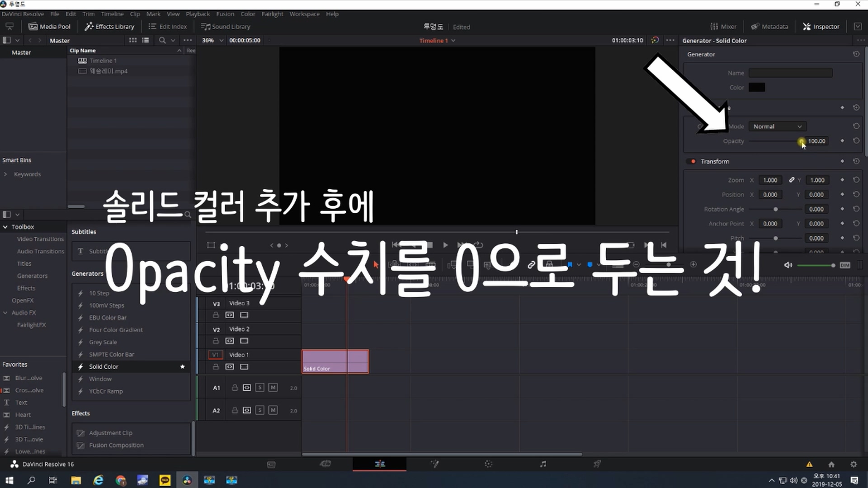Screen dimensions: 868x488
Task: Open the viewer zoom 36% dropdown
Action: pyautogui.click(x=212, y=40)
